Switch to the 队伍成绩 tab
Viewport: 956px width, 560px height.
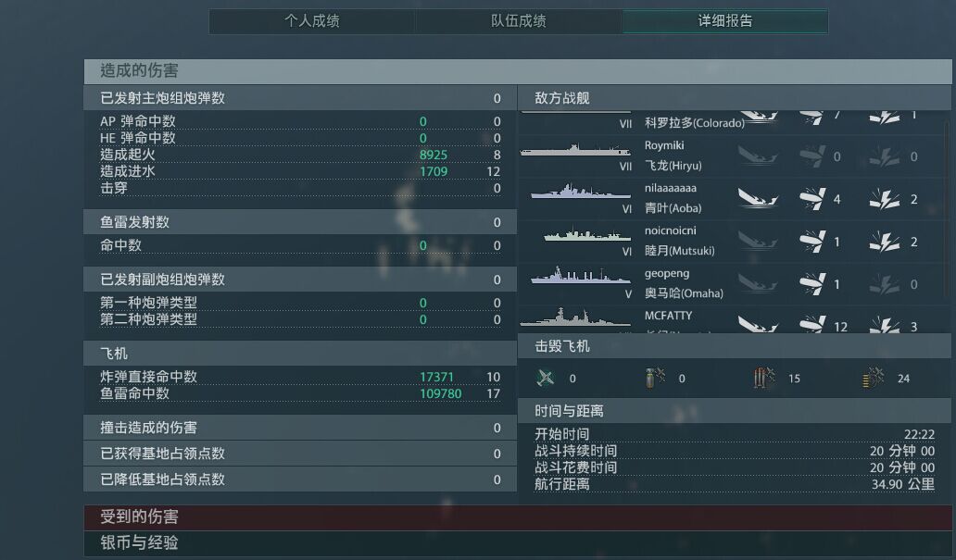(519, 21)
